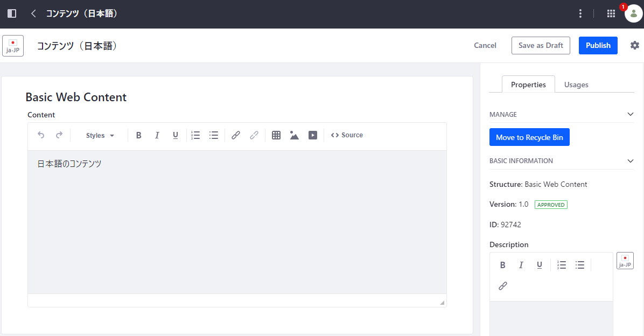Open the Styles dropdown
The height and width of the screenshot is (336, 644).
tap(100, 136)
